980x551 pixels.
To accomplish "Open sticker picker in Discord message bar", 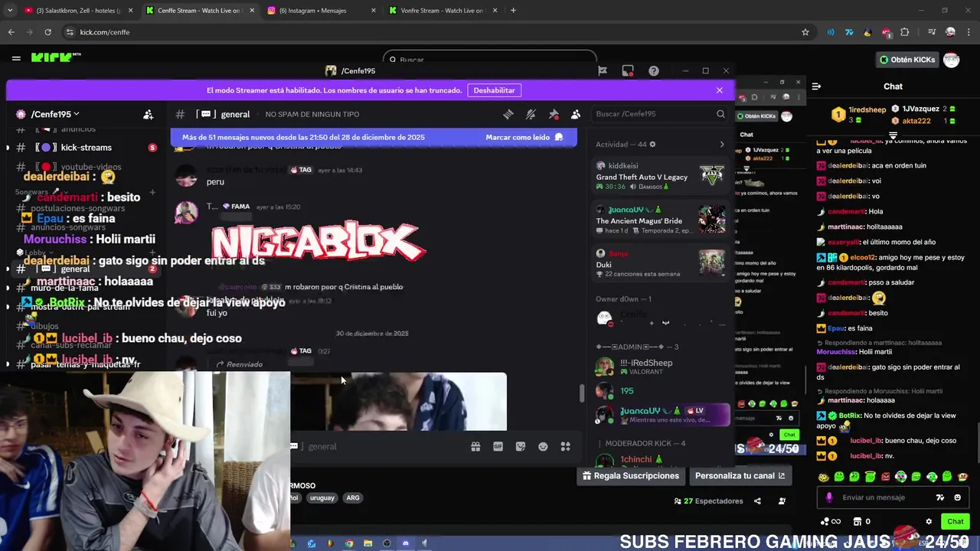I will [521, 446].
